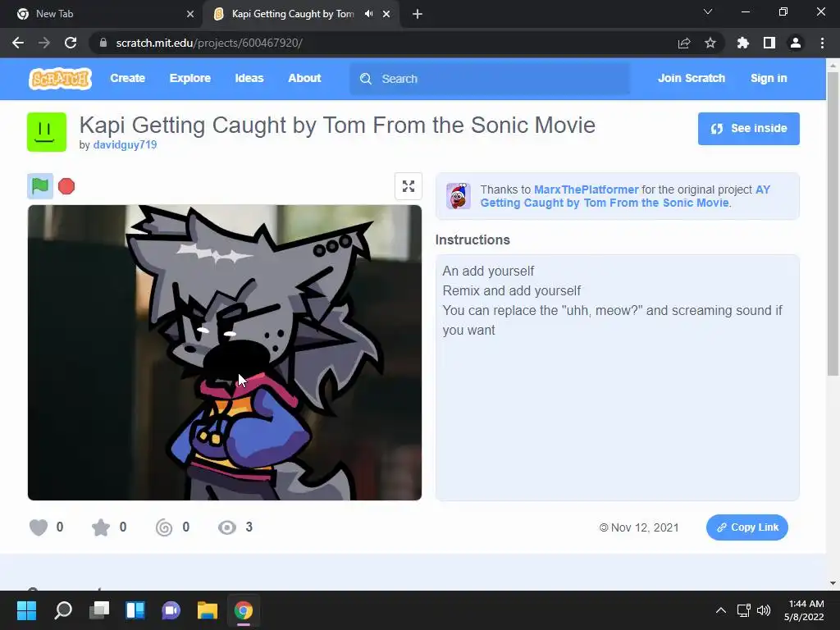Viewport: 840px width, 630px height.
Task: Click the green flag to start project
Action: pyautogui.click(x=40, y=186)
